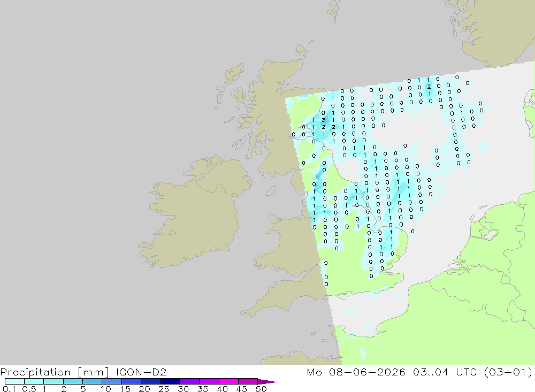Click the 20–25 mm dark blue swatch
The height and width of the screenshot is (392, 535).
[x=150, y=381]
